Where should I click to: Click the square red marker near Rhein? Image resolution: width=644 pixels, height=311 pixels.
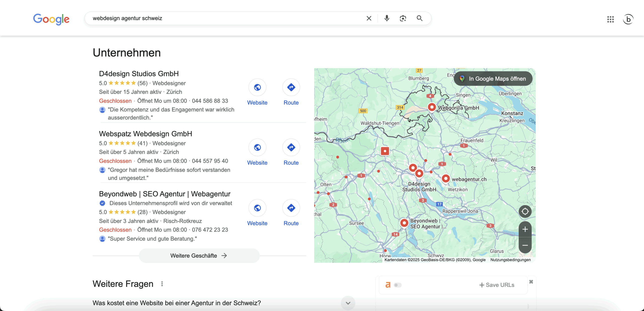(385, 151)
